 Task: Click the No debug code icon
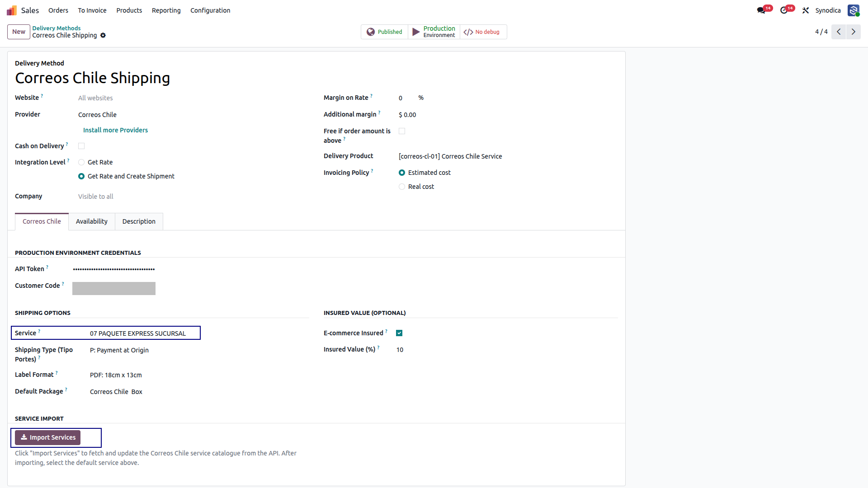click(x=468, y=32)
